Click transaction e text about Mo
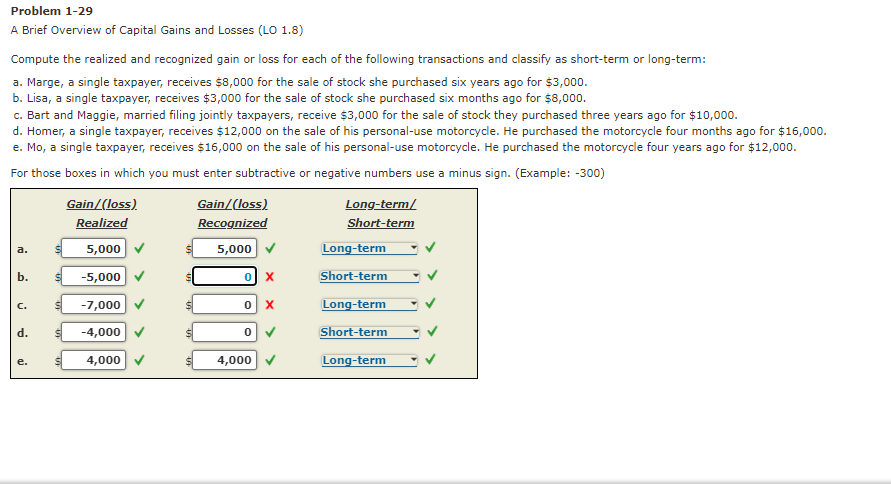 [405, 147]
